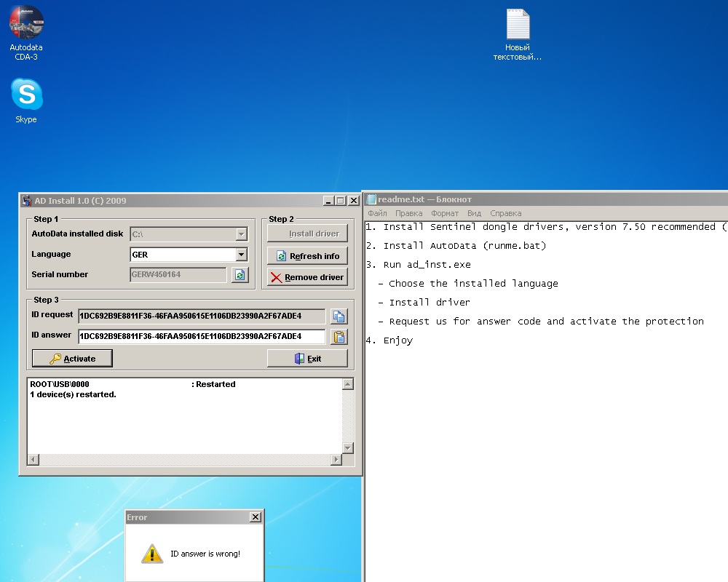Image resolution: width=728 pixels, height=582 pixels.
Task: Open the Language GER dropdown
Action: point(241,255)
